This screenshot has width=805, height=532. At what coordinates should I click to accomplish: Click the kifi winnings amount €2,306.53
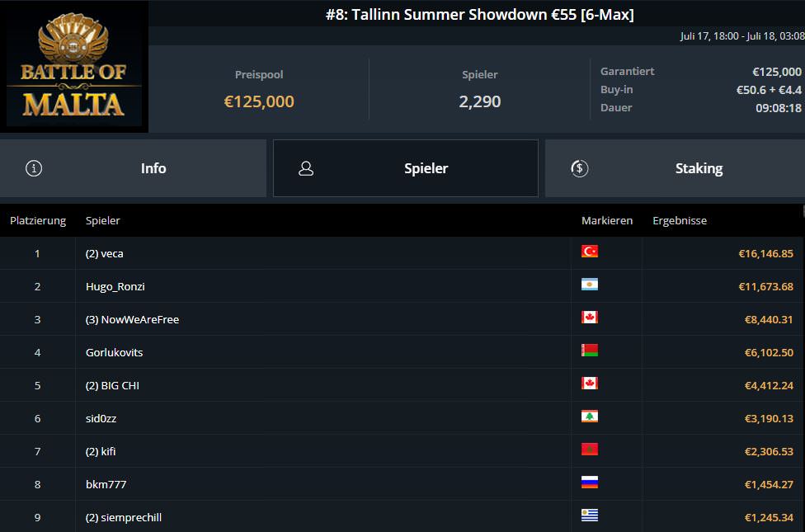pyautogui.click(x=768, y=451)
